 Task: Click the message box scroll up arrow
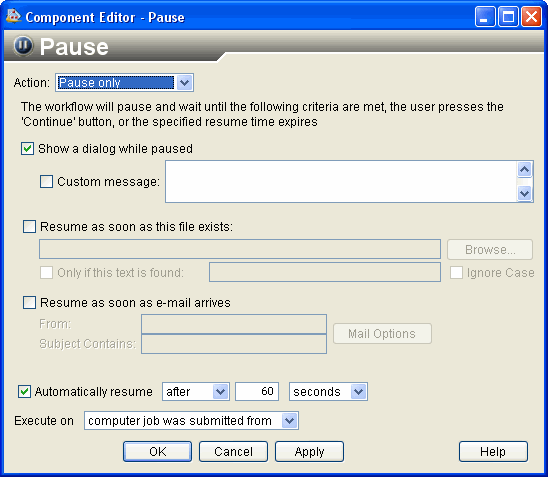(524, 170)
